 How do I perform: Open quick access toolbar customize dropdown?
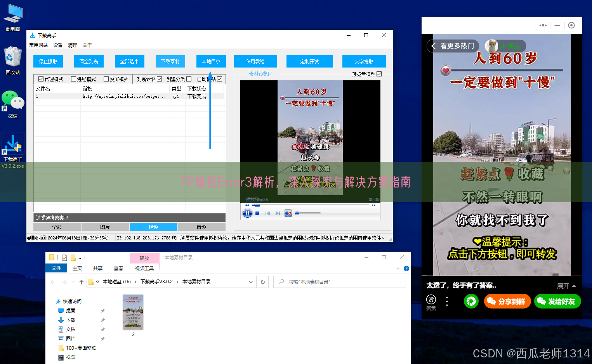80,258
